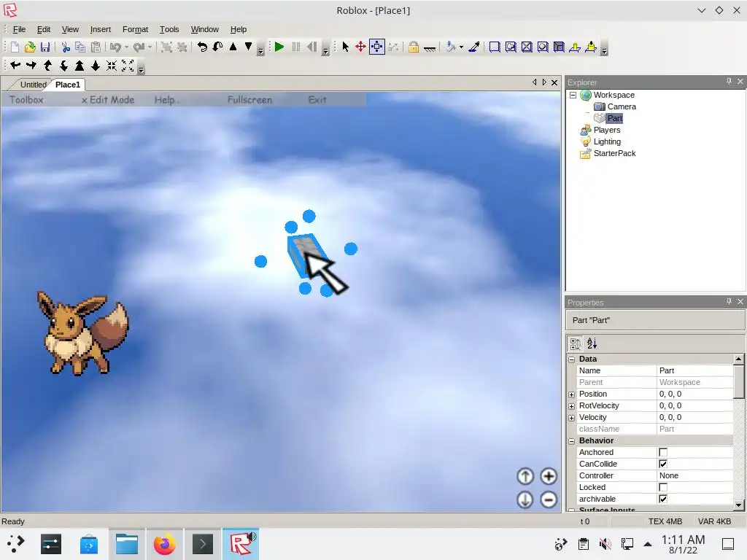Switch to the Untitled tab
The height and width of the screenshot is (560, 747).
[33, 85]
